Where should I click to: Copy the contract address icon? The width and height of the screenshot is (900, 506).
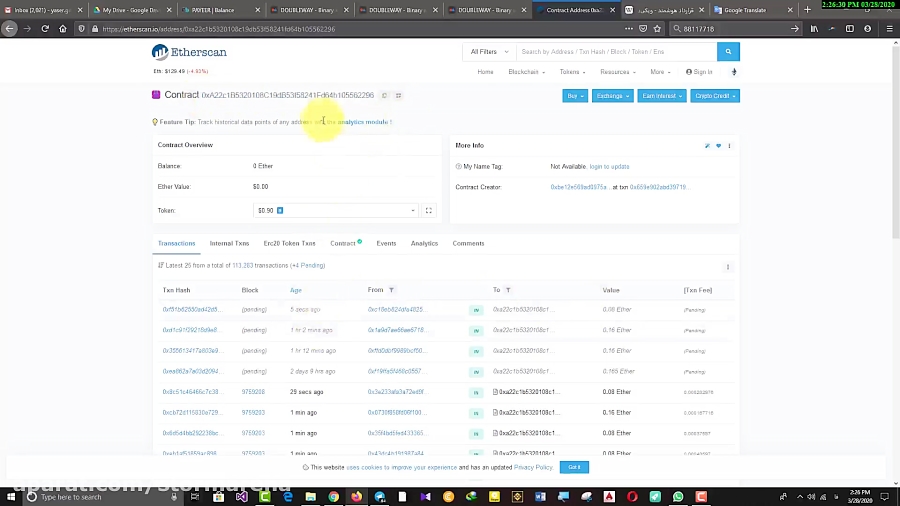click(x=385, y=95)
